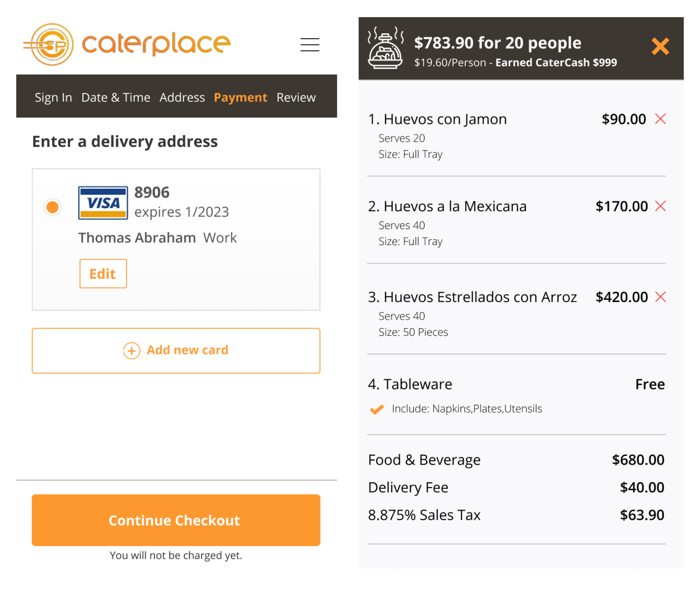Select the Visa 8906 card radio button

pyautogui.click(x=53, y=207)
